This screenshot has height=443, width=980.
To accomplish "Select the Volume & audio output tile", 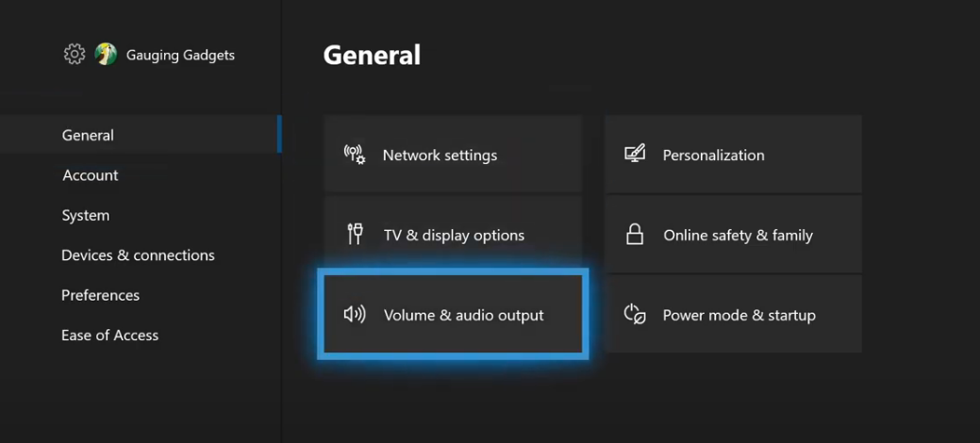I will pos(453,315).
